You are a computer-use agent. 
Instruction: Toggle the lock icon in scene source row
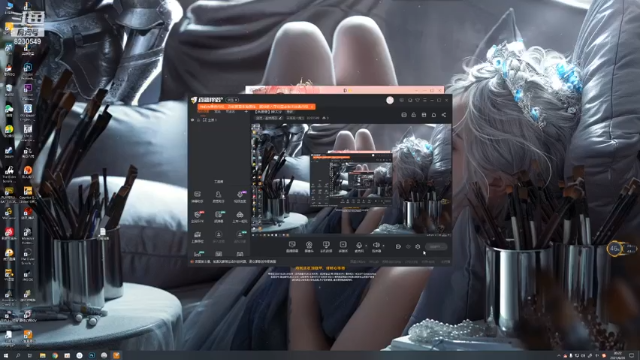198,120
